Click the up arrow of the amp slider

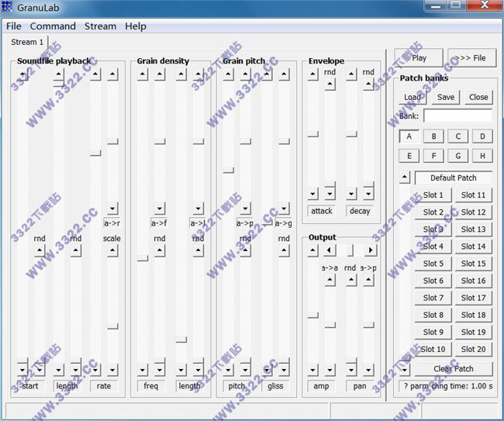point(312,250)
